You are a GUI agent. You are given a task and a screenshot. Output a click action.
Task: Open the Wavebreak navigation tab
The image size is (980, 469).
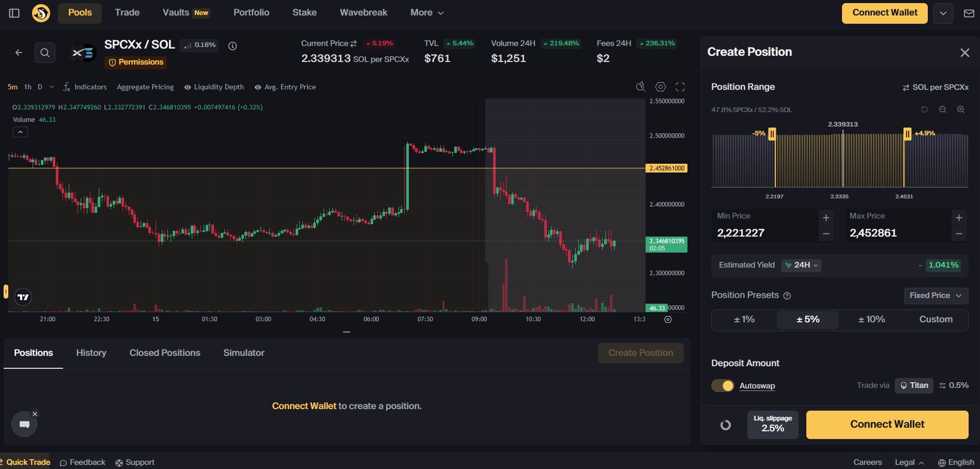[x=363, y=13]
